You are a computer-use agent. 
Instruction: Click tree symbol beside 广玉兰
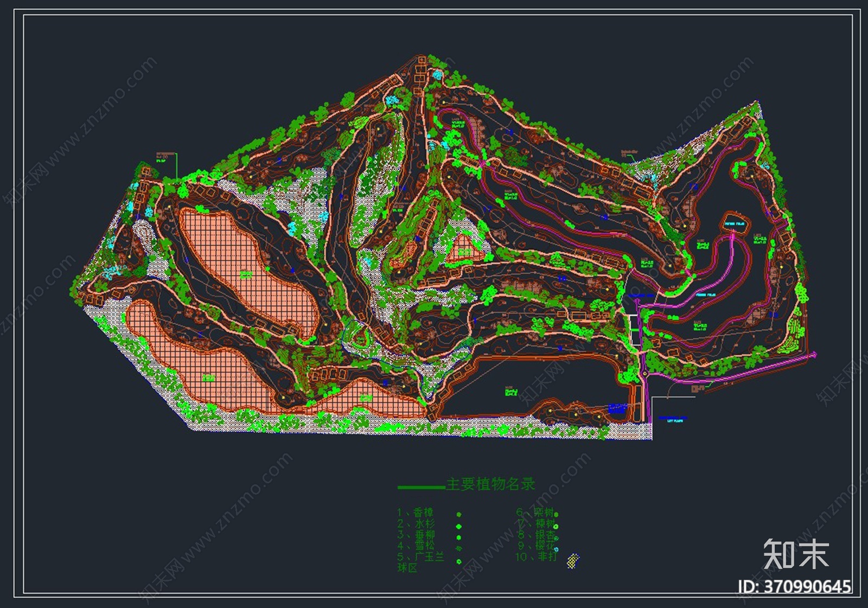click(459, 562)
